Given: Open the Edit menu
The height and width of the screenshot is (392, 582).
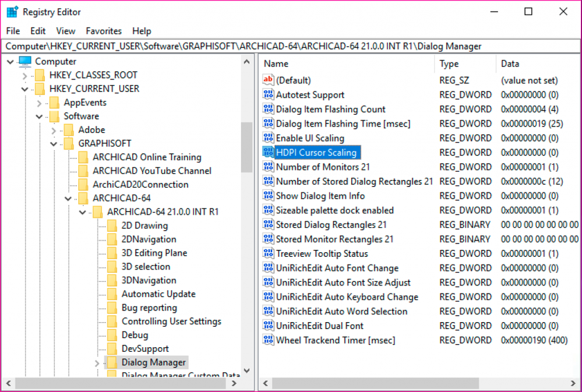Looking at the screenshot, I should pos(38,31).
